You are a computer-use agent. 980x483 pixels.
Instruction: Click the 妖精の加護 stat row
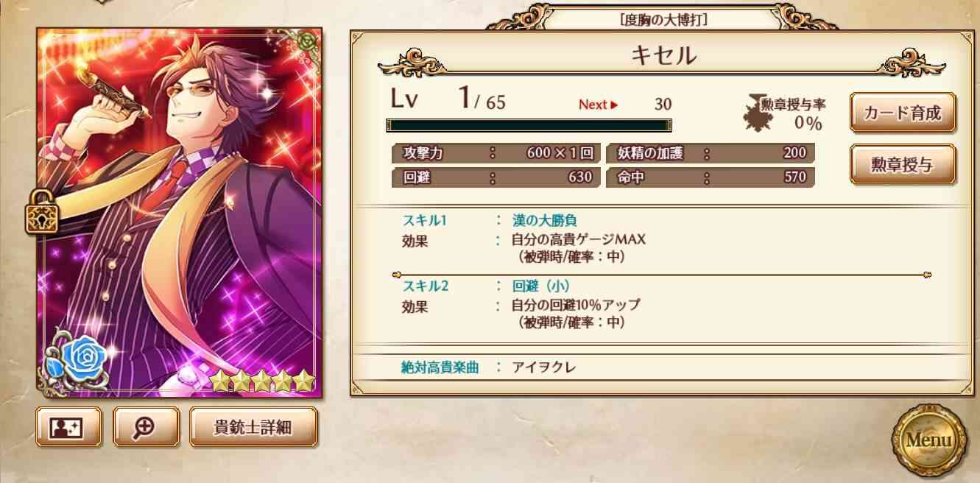pyautogui.click(x=711, y=154)
